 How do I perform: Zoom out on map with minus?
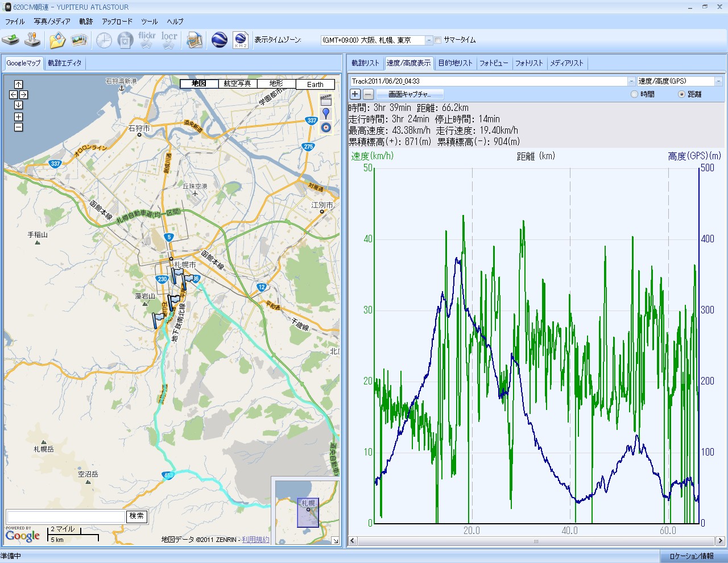[18, 127]
